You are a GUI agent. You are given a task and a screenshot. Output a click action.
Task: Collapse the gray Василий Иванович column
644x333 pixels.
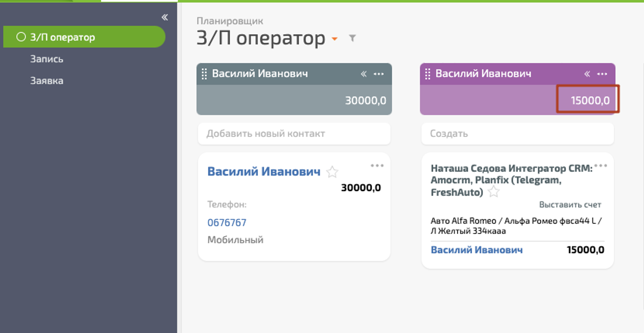364,74
